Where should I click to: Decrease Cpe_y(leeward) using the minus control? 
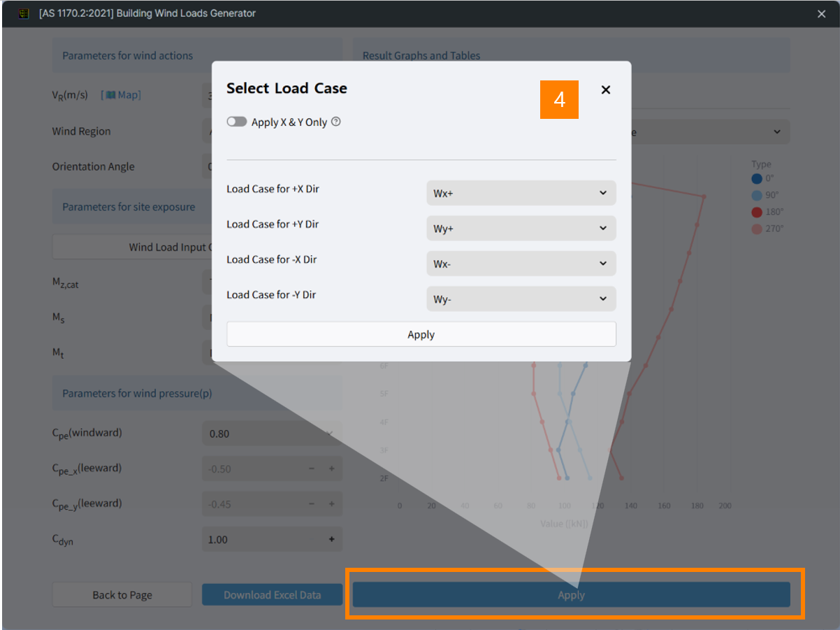[311, 503]
